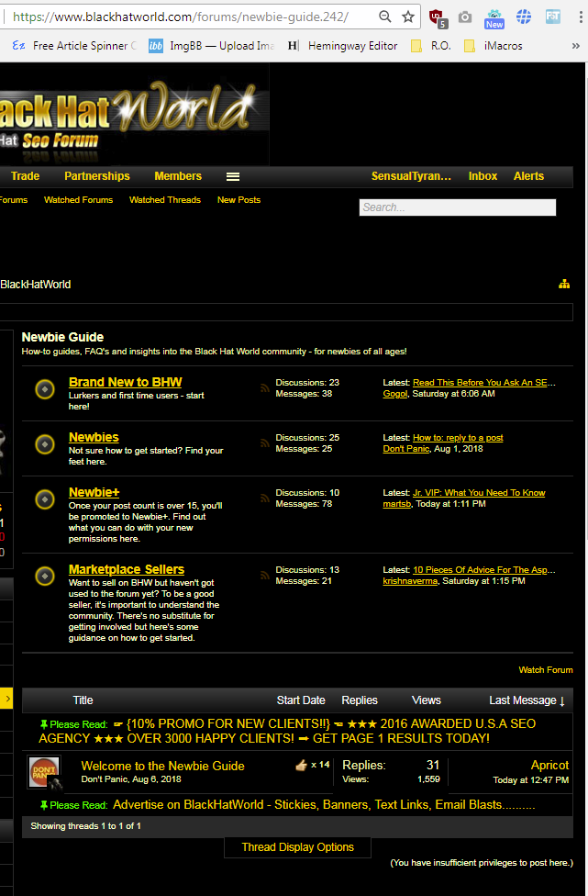The image size is (588, 896).
Task: Open the Brand New to BHW subforum
Action: tap(125, 382)
